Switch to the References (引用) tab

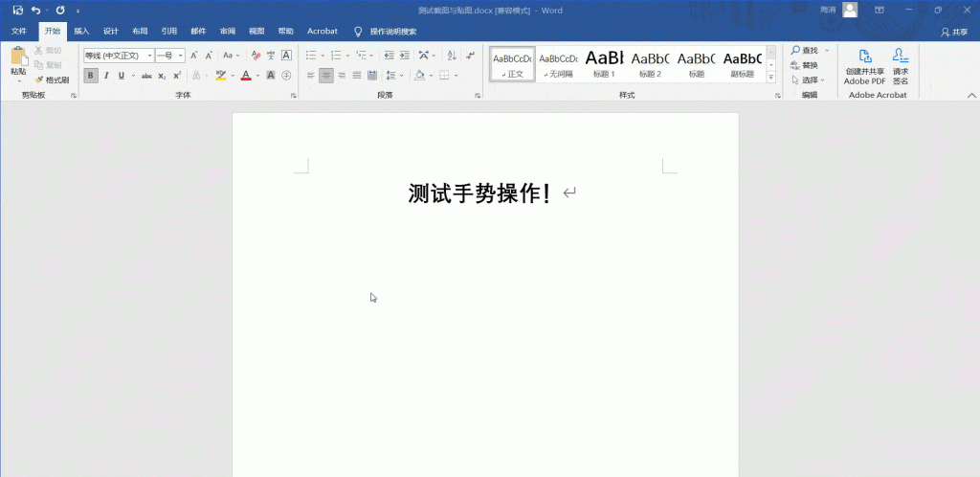(x=168, y=32)
